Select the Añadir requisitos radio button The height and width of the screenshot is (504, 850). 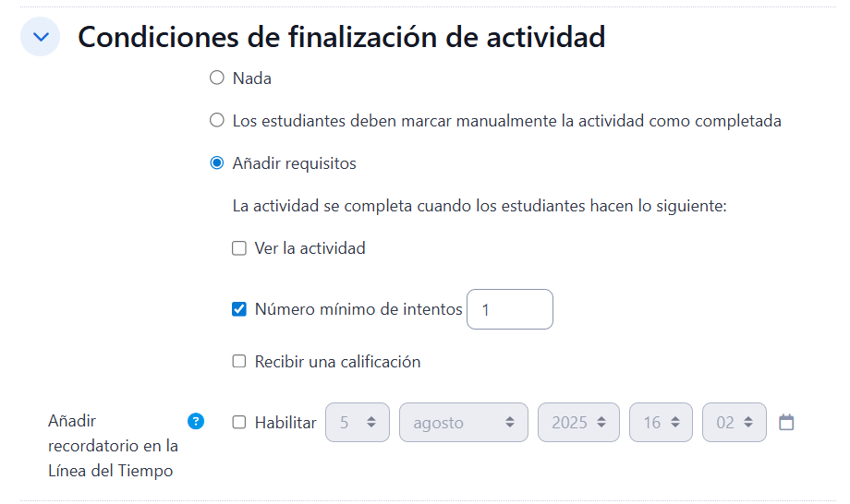tap(217, 163)
